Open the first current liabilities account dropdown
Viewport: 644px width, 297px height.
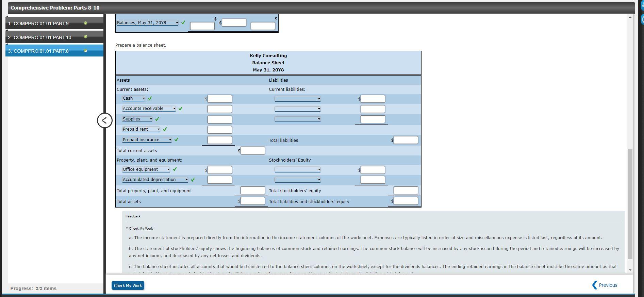click(298, 99)
